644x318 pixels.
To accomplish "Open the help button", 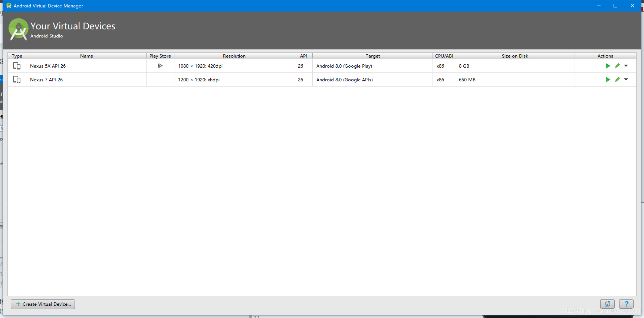I will click(x=627, y=304).
